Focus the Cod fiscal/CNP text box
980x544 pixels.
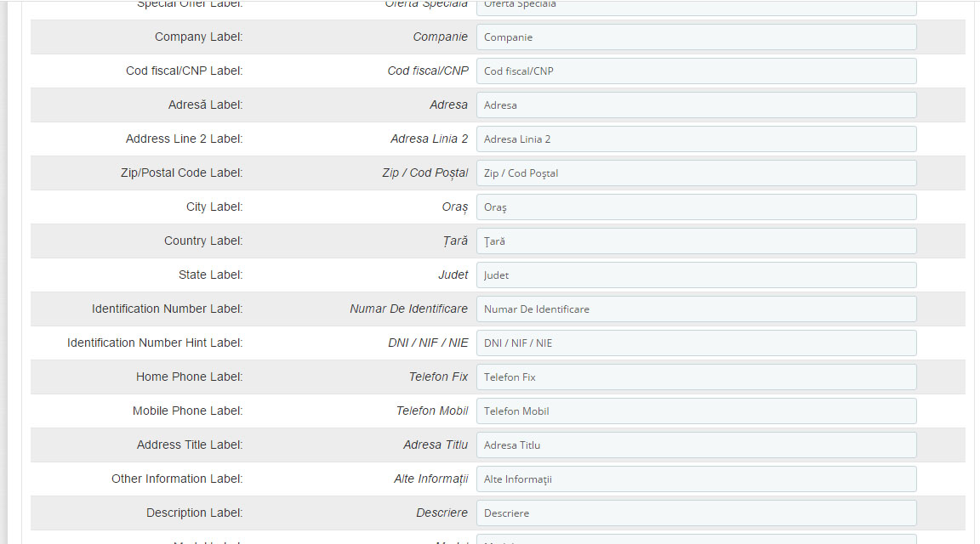(x=696, y=71)
